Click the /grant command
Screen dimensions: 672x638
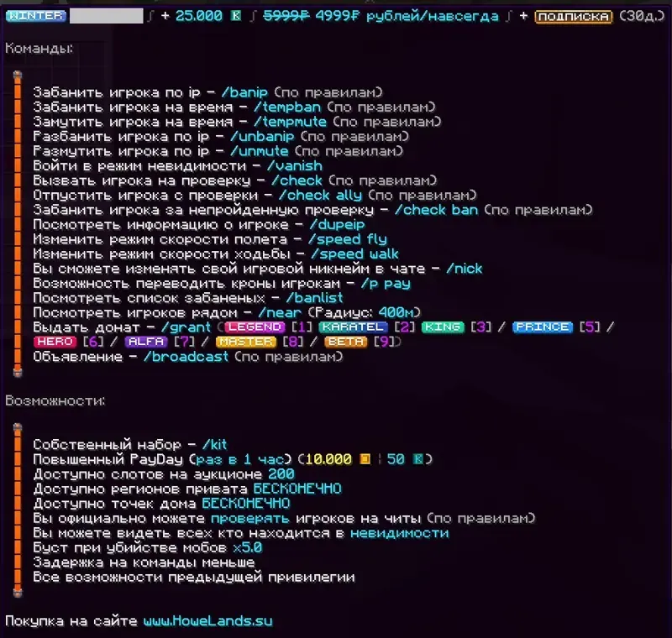(186, 327)
